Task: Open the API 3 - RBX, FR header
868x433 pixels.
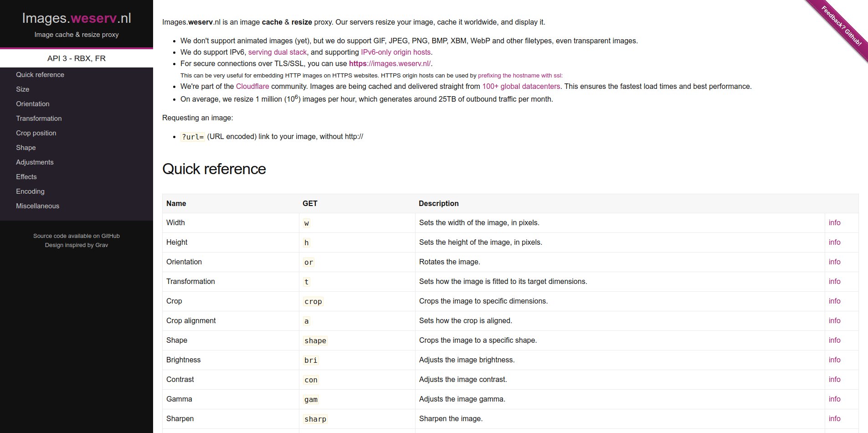Action: 77,58
